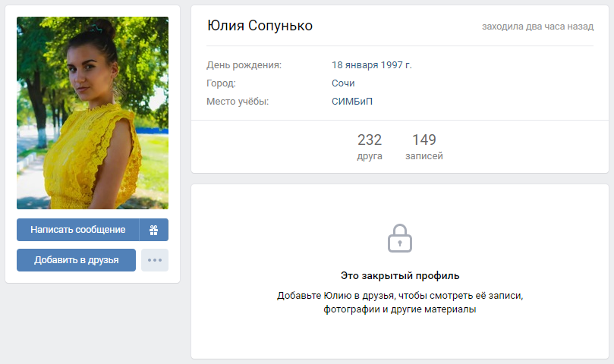Click the День рождения label

(244, 65)
